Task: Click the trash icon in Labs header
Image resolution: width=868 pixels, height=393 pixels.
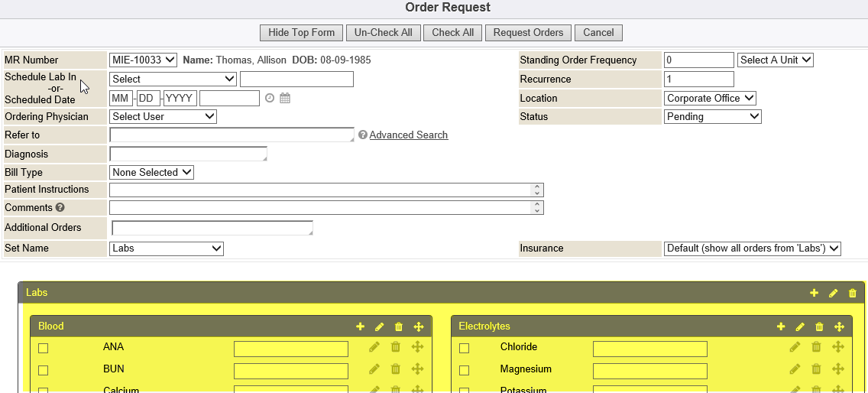Action: click(853, 293)
